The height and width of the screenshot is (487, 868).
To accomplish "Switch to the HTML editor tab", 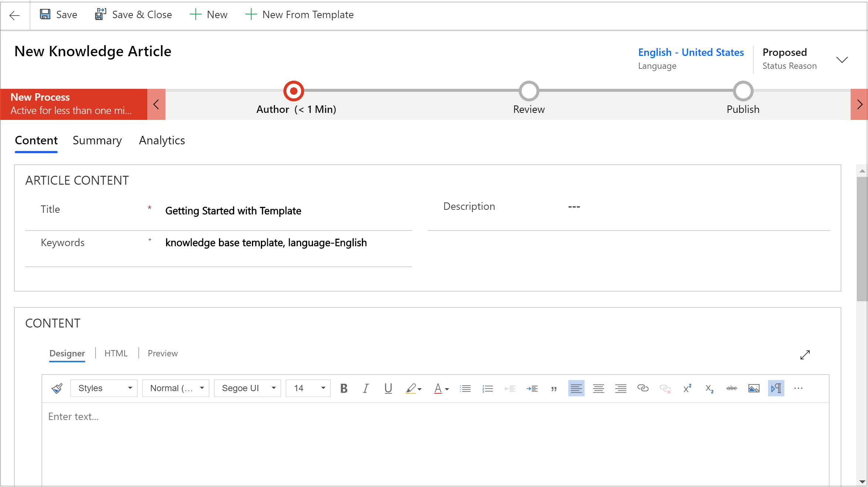I will pyautogui.click(x=116, y=352).
